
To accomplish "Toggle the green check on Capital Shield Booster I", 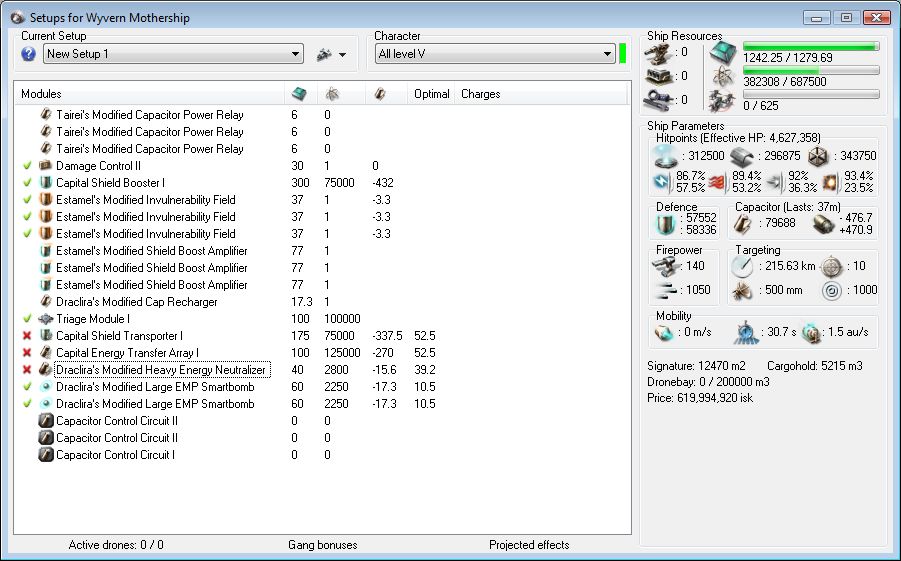I will (27, 183).
